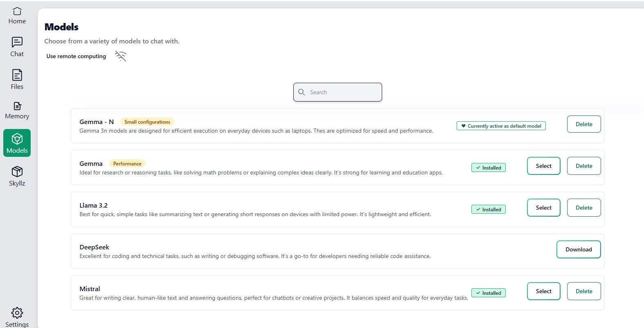Click the 'Llama 3.2' model title

[x=94, y=206]
